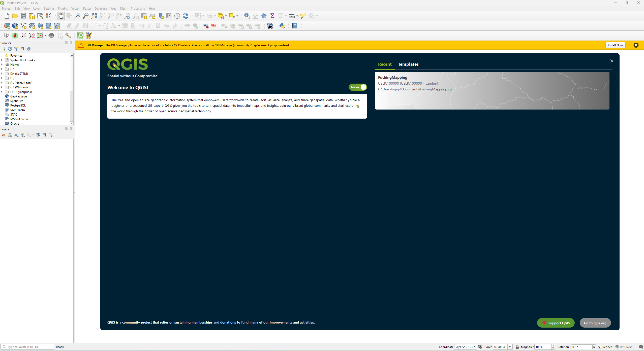Select the PostgreSQL item in Browser
The height and width of the screenshot is (351, 644).
18,106
